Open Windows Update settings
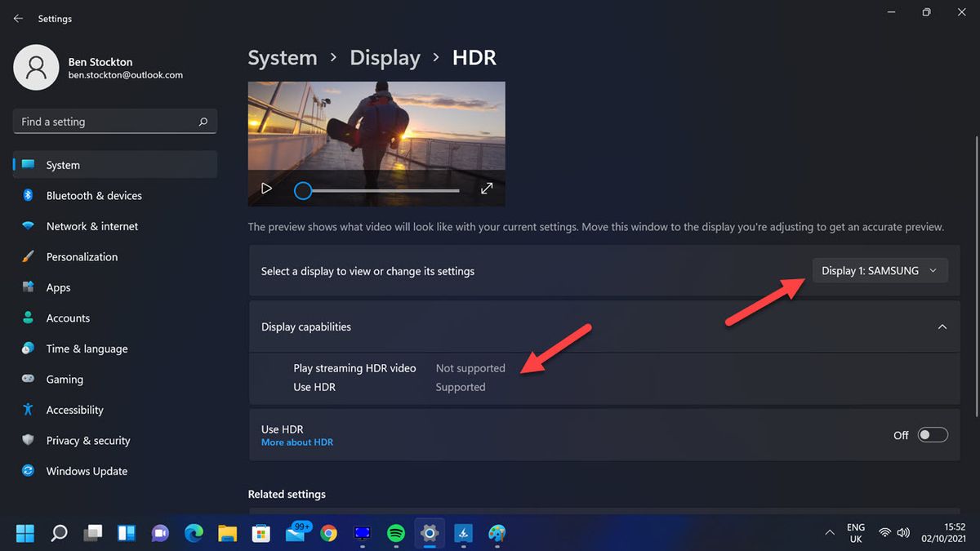This screenshot has height=551, width=980. click(x=87, y=470)
